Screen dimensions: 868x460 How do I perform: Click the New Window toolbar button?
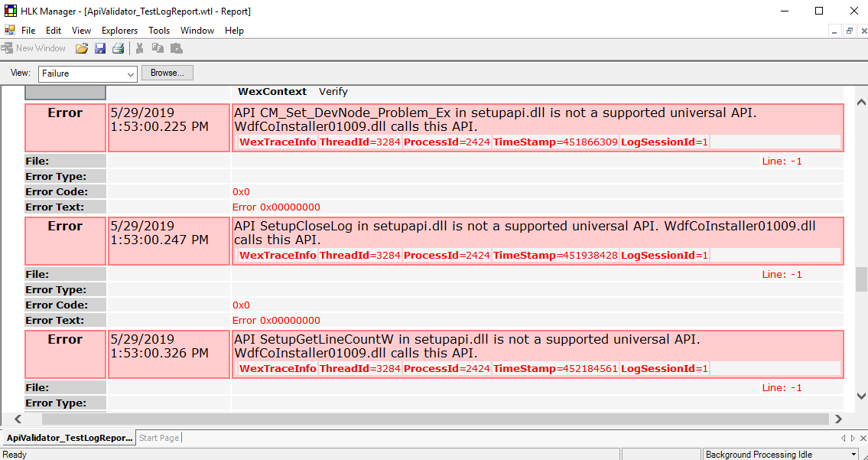(x=34, y=48)
